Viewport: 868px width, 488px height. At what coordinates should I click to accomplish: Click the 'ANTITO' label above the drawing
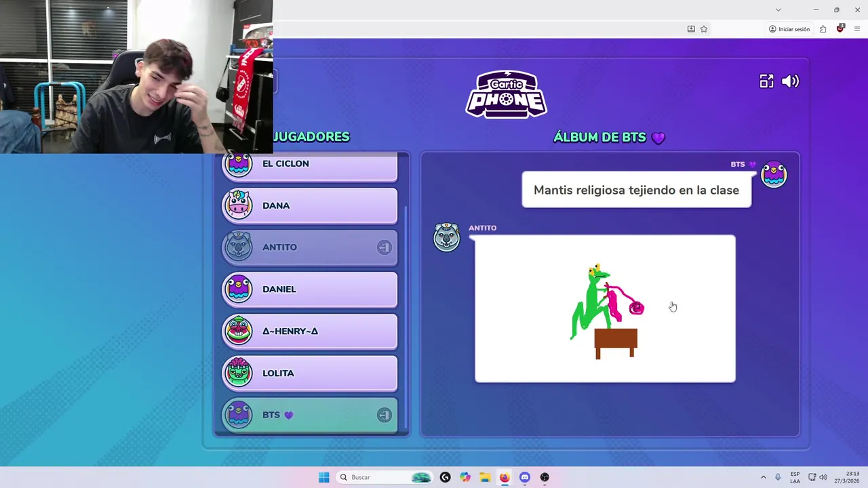pyautogui.click(x=482, y=228)
